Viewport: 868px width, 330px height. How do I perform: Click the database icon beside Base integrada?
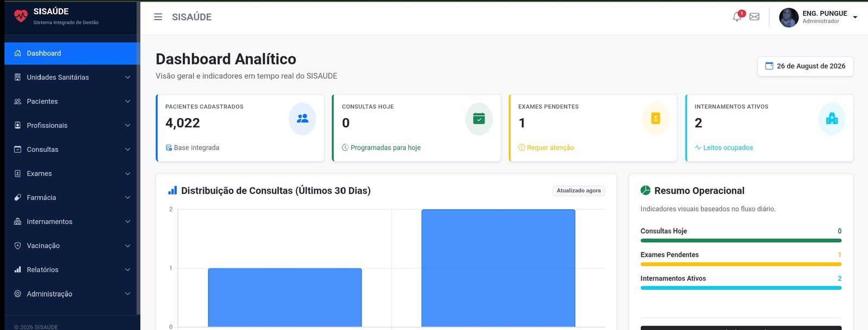(x=169, y=147)
